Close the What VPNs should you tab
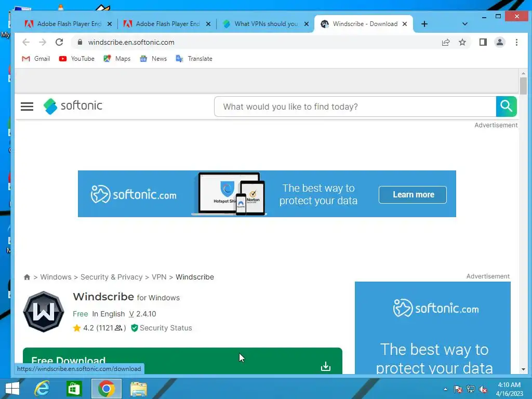The image size is (532, 399). pyautogui.click(x=307, y=24)
